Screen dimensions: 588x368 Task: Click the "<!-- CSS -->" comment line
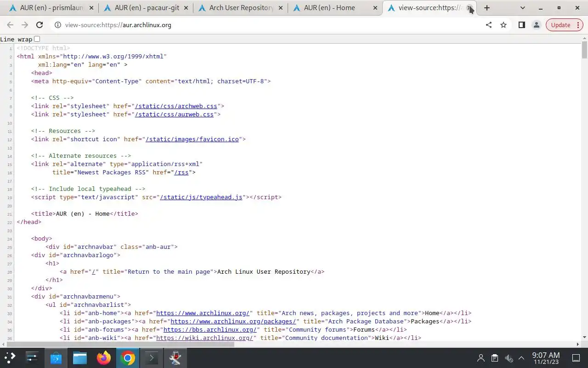point(52,98)
